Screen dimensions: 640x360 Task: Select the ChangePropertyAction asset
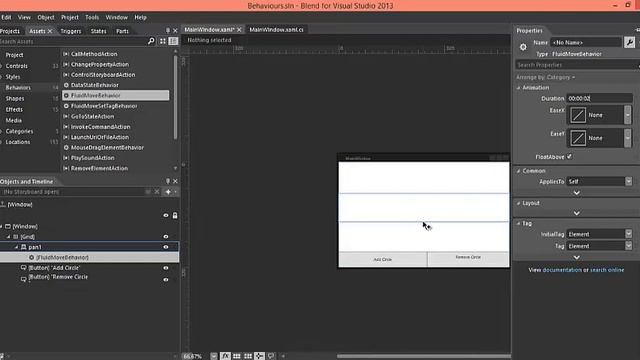[100, 64]
